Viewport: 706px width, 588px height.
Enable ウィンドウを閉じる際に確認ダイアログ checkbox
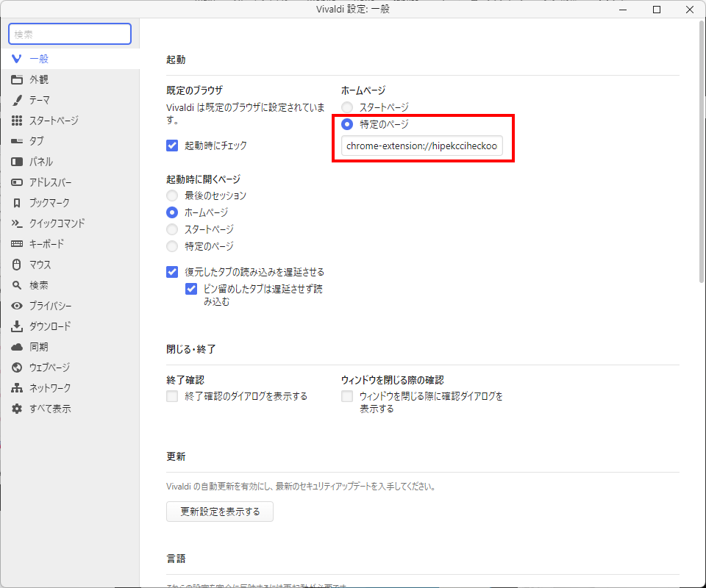click(347, 396)
